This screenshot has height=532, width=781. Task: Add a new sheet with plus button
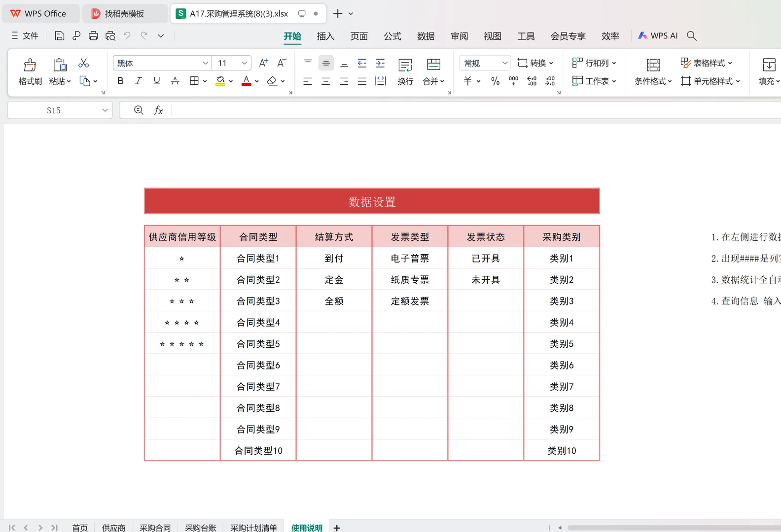(x=337, y=528)
